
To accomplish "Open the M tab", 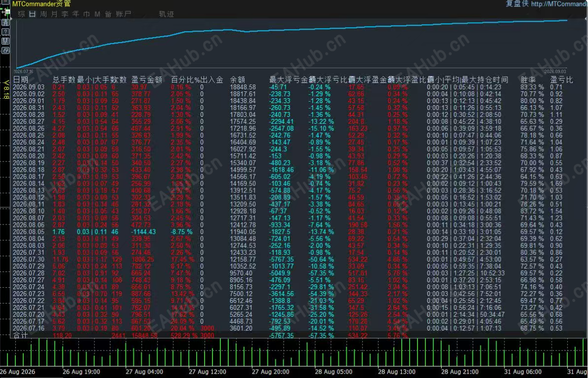I will [97, 14].
